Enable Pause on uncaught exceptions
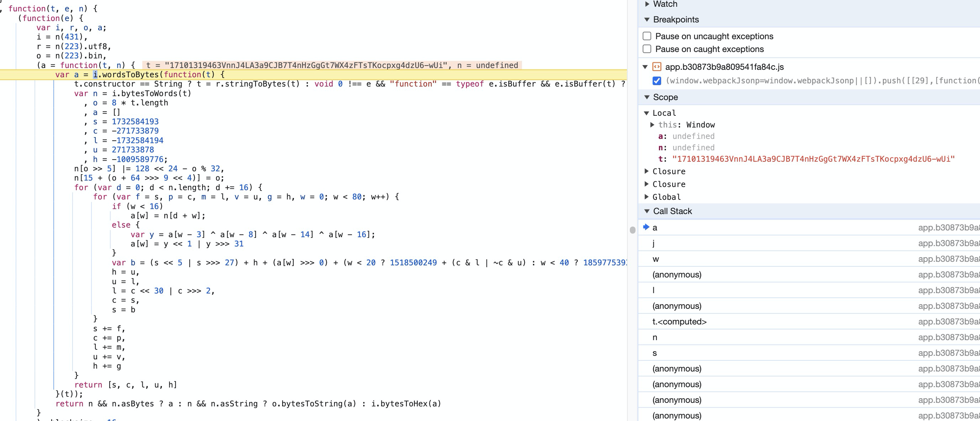Image resolution: width=980 pixels, height=421 pixels. 647,36
